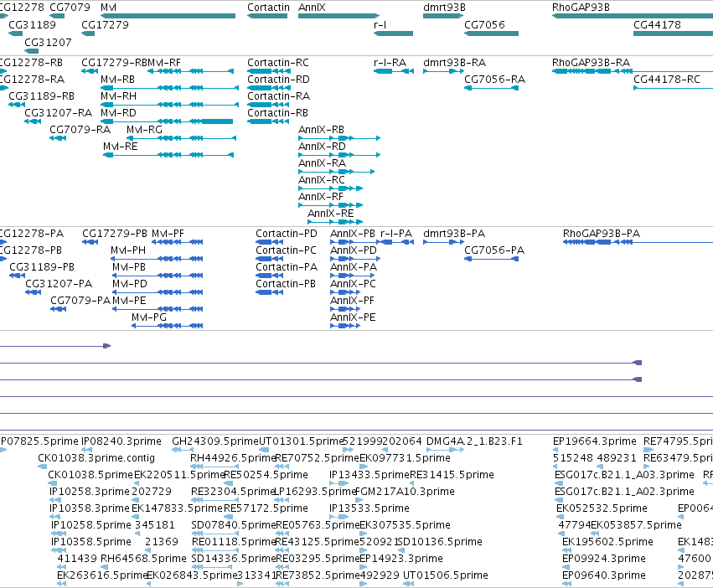Click transcript AnnIX-RA
713x588 pixels.
pos(322,163)
